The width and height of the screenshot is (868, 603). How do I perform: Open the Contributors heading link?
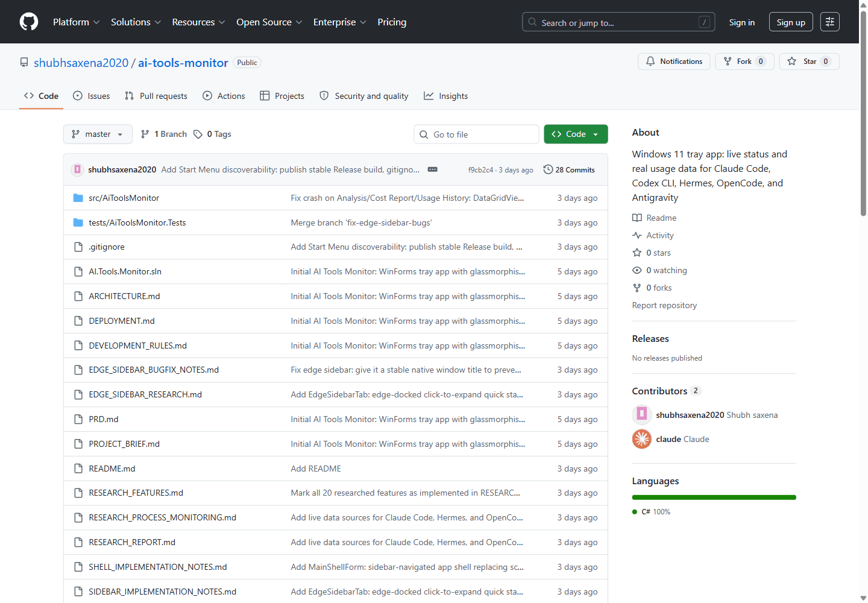tap(666, 391)
